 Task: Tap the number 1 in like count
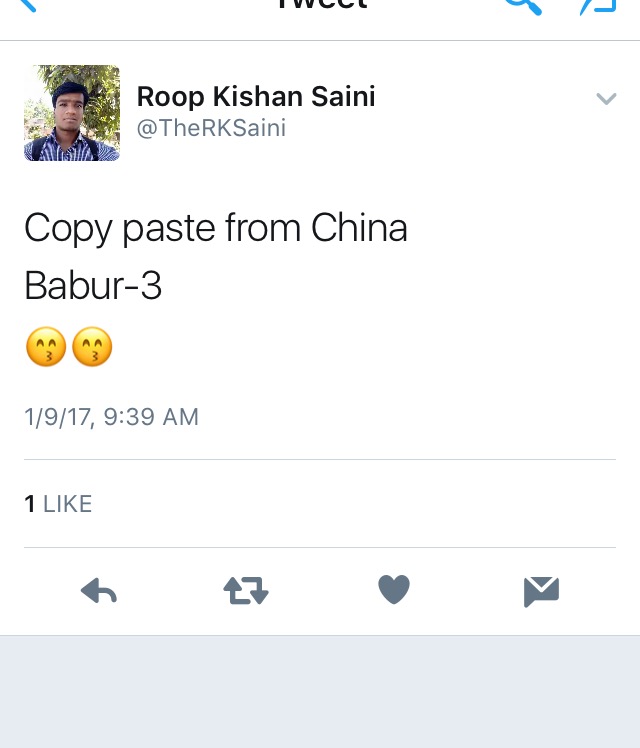click(30, 504)
